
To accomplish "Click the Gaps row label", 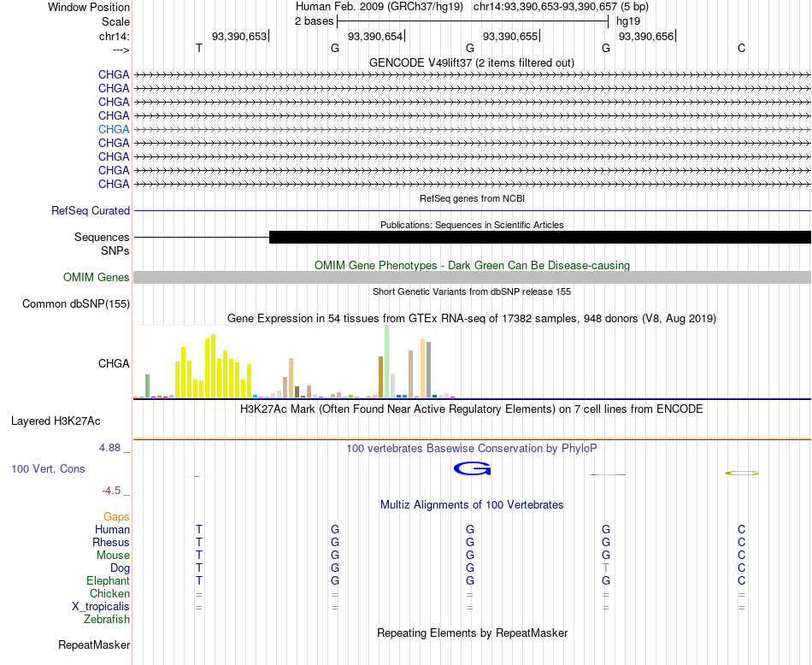I will coord(116,516).
